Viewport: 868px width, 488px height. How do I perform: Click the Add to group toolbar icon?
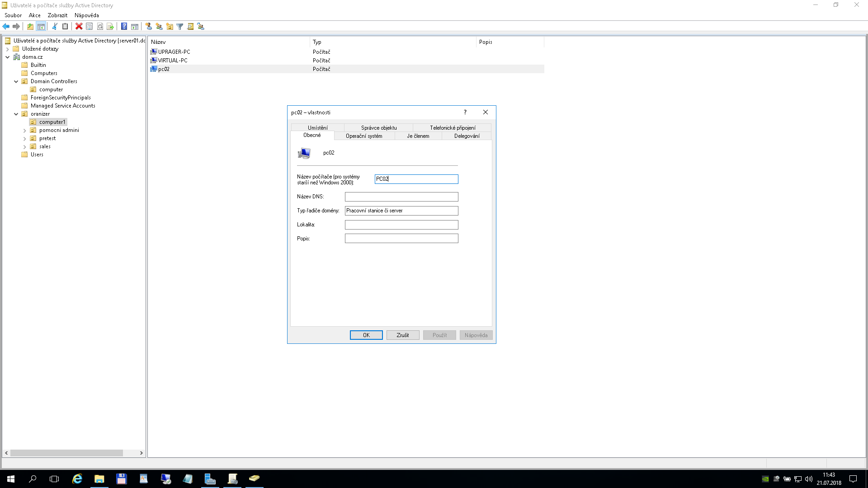[201, 26]
